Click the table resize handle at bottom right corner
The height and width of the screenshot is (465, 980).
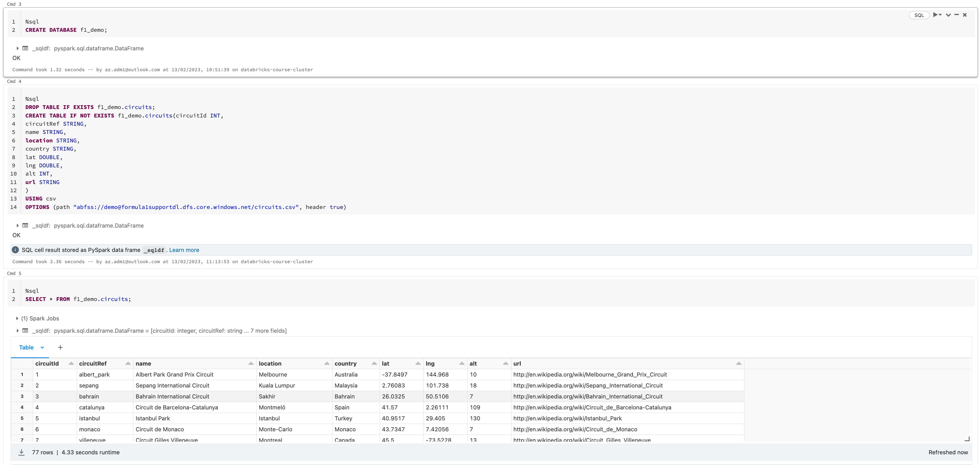coord(967,439)
